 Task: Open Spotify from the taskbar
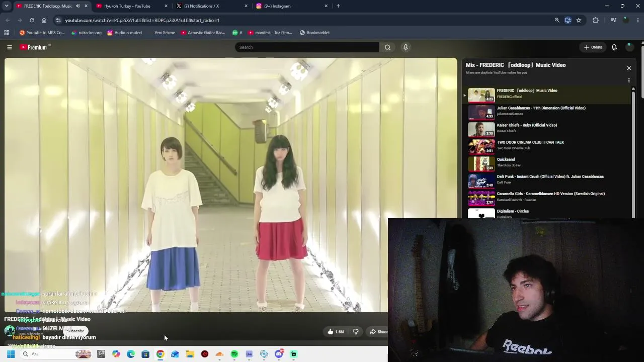234,354
